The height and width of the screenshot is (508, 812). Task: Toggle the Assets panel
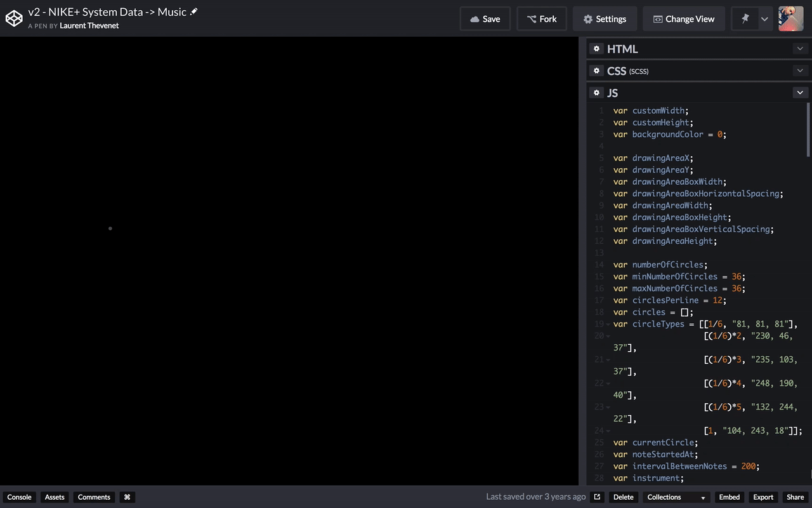(54, 497)
